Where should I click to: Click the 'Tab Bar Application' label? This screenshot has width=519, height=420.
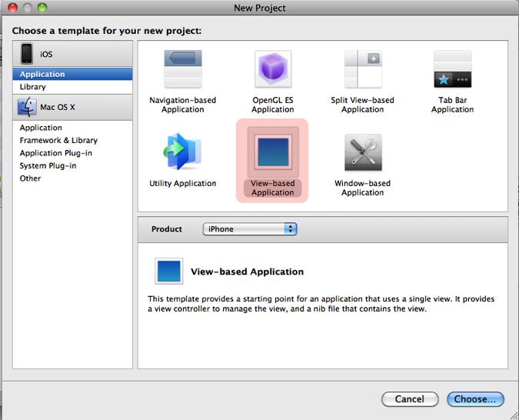(x=452, y=105)
